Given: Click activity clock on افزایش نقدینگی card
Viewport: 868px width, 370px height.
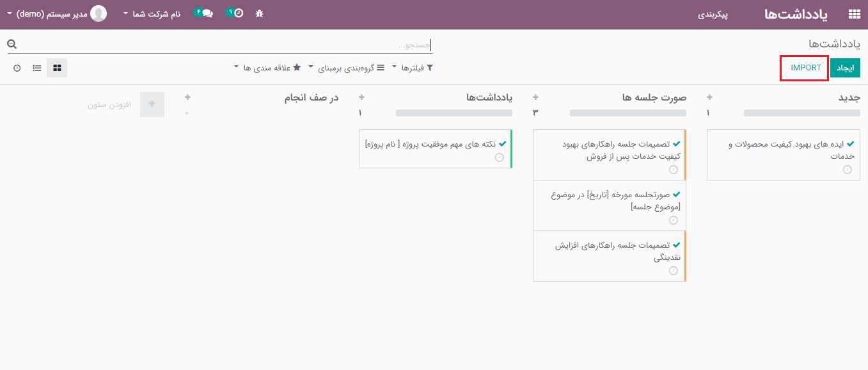Looking at the screenshot, I should coord(673,271).
